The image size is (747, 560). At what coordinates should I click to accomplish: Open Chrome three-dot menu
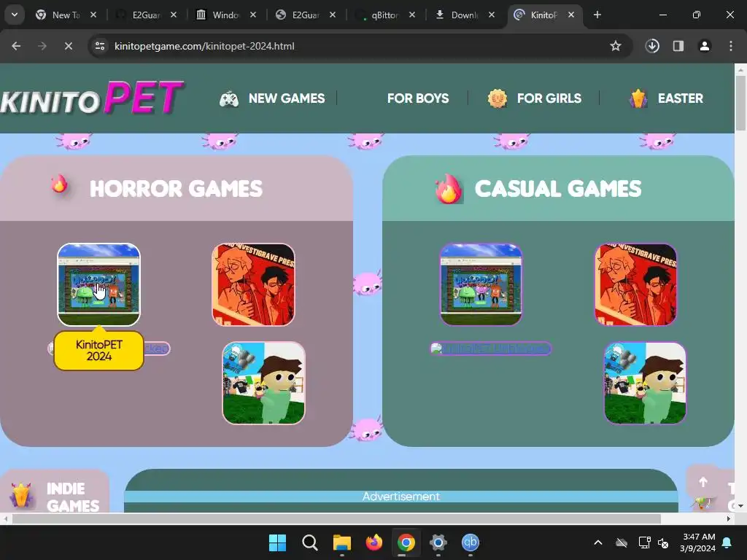731,46
